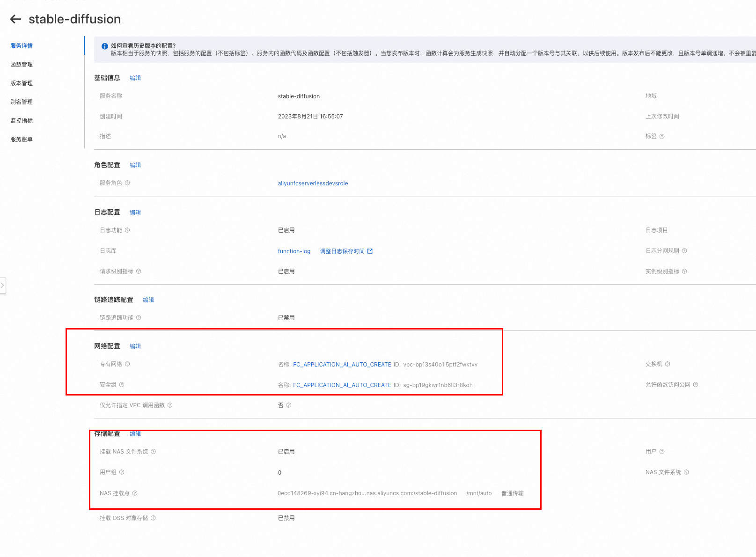Open the help icon next to 标签
The image size is (756, 557).
662,137
